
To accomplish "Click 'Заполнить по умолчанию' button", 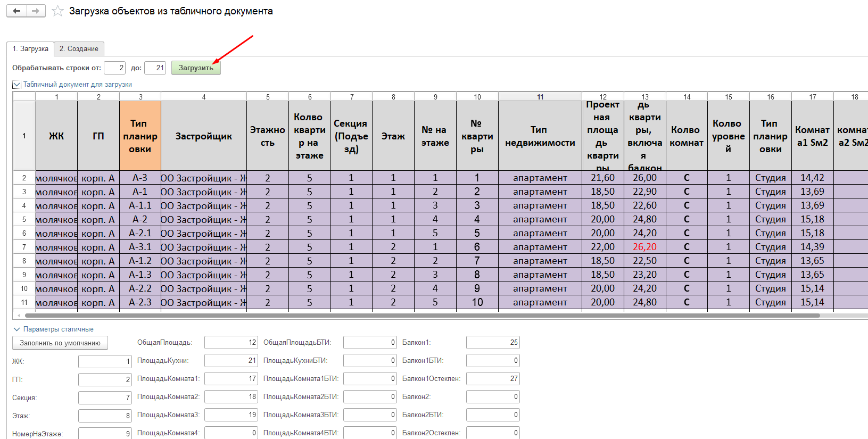I will point(60,343).
